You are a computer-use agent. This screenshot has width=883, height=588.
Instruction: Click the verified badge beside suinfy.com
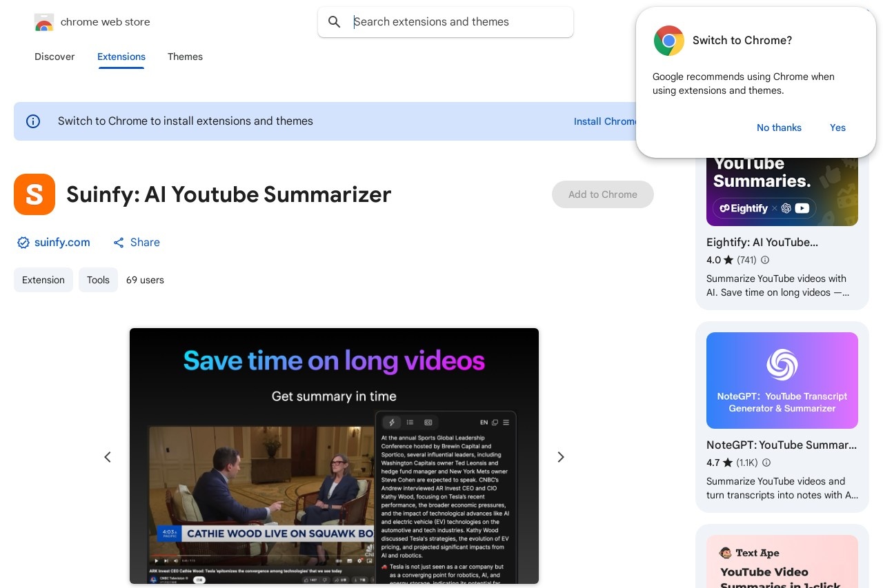pyautogui.click(x=23, y=243)
